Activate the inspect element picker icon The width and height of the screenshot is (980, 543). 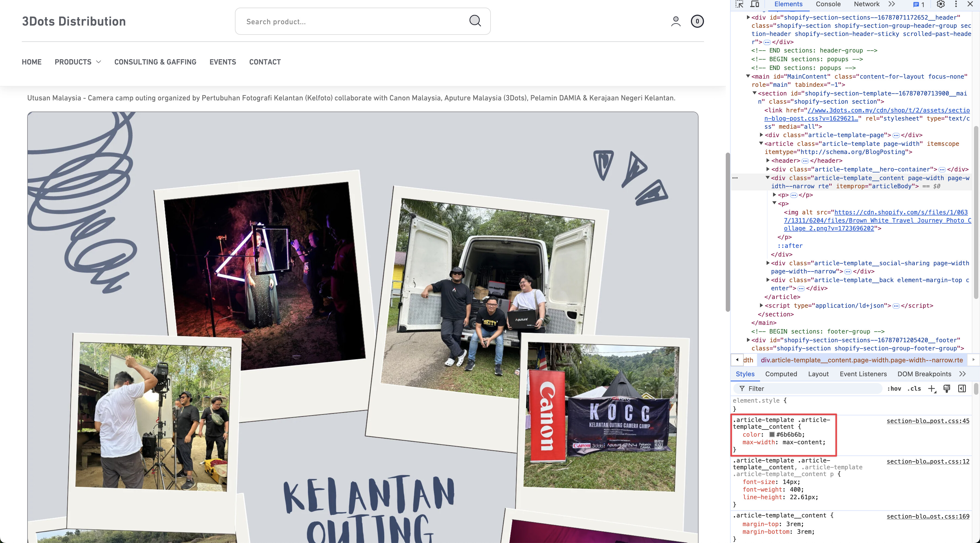click(x=739, y=4)
